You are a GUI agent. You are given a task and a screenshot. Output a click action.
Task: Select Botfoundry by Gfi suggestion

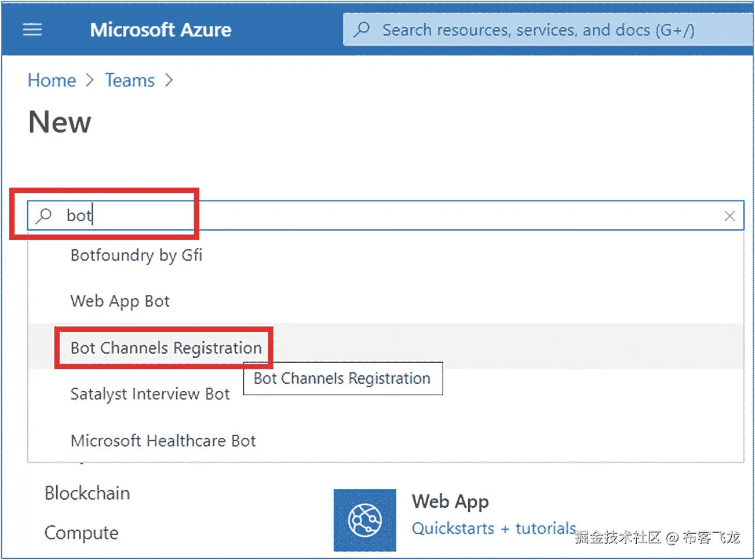tap(136, 255)
